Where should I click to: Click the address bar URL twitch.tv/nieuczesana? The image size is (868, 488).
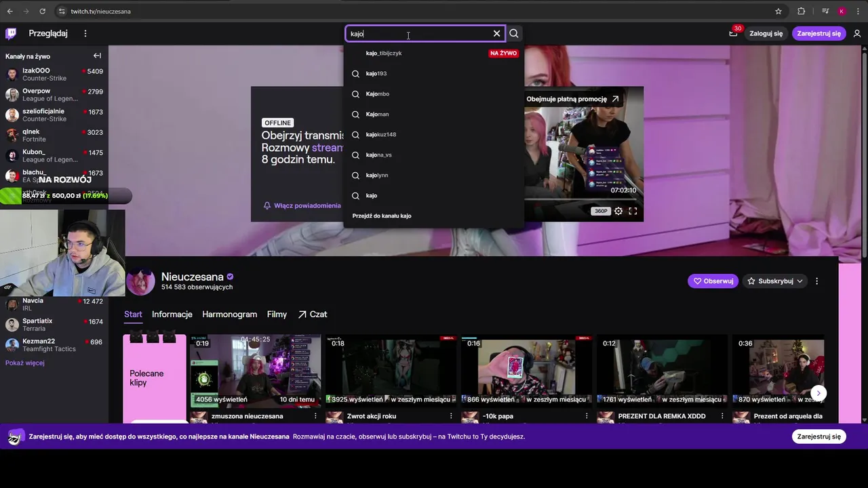pyautogui.click(x=100, y=12)
